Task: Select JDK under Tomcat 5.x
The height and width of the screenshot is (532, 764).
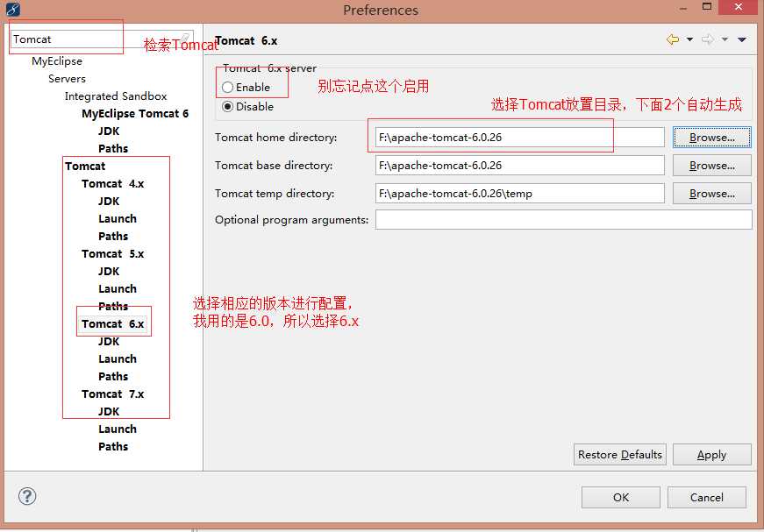Action: [x=109, y=271]
